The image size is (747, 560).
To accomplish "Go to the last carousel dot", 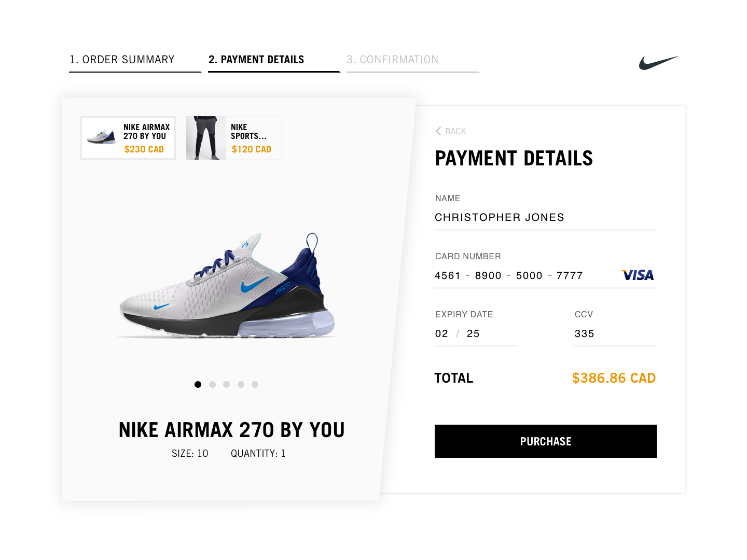I will 255,384.
